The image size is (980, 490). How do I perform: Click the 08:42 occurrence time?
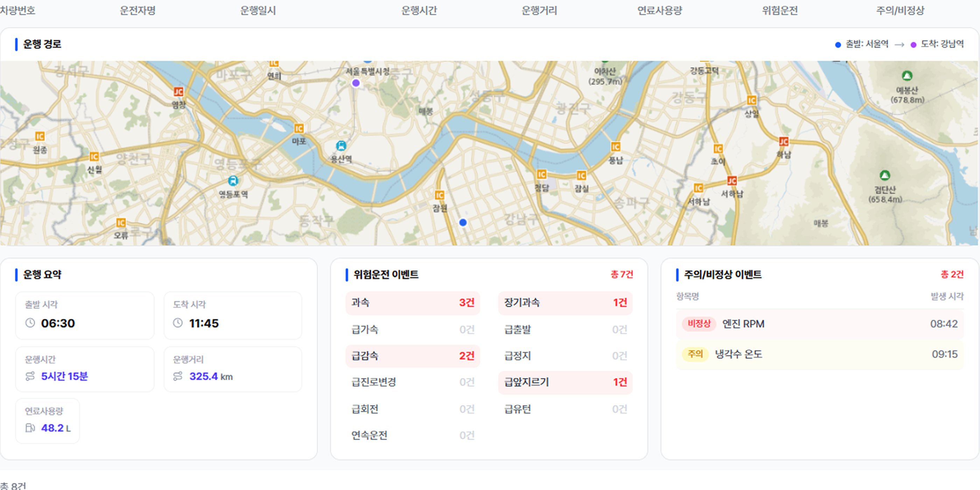click(944, 324)
